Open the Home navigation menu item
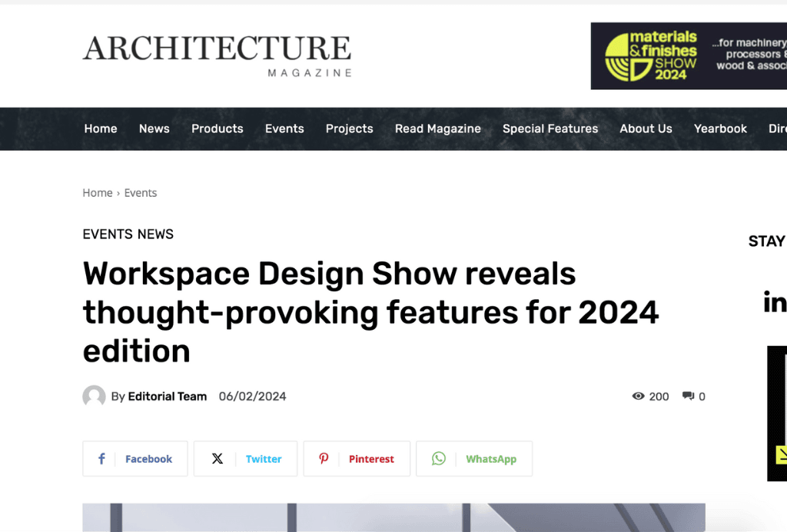 click(101, 129)
